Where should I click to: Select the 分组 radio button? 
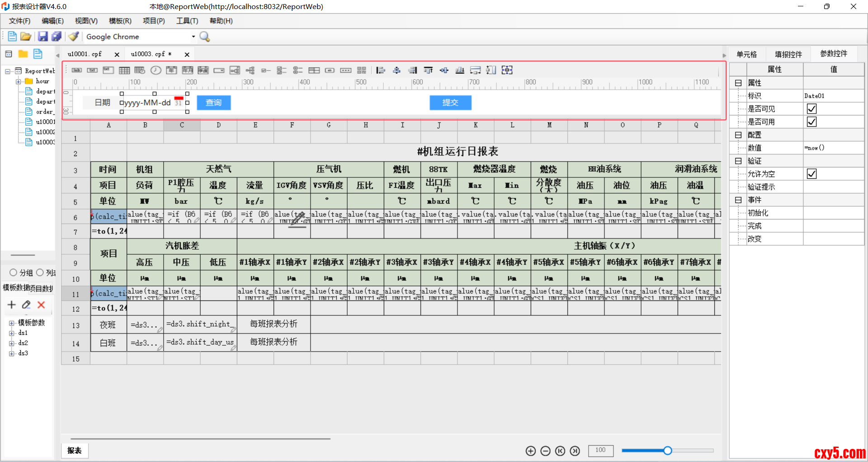14,272
